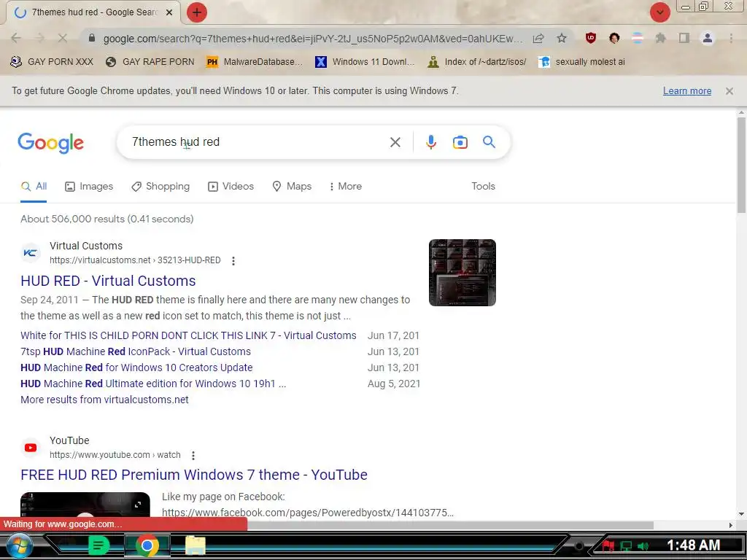Open the Action Center red flag tray icon
Screen dimensions: 747x560
pyautogui.click(x=608, y=546)
